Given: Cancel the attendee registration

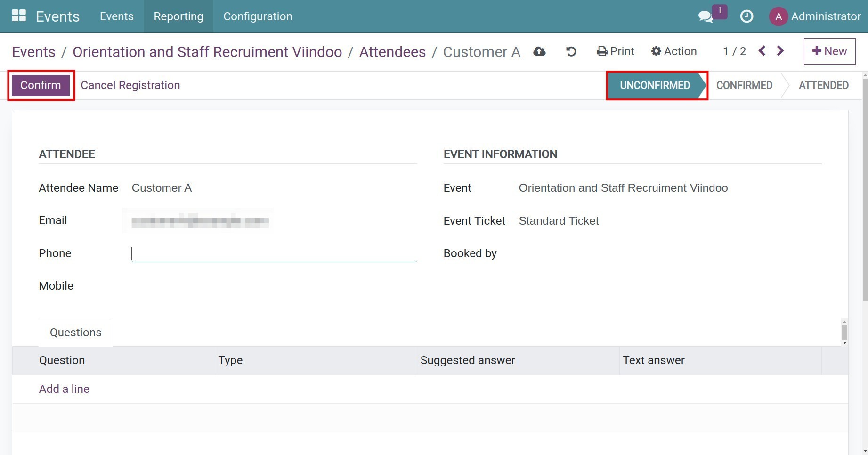Looking at the screenshot, I should [x=130, y=85].
